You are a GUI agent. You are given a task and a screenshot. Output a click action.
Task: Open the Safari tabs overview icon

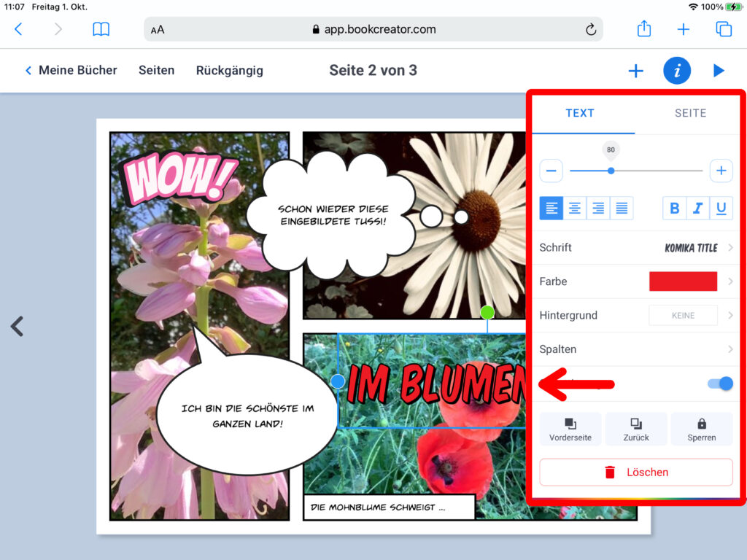click(x=723, y=29)
